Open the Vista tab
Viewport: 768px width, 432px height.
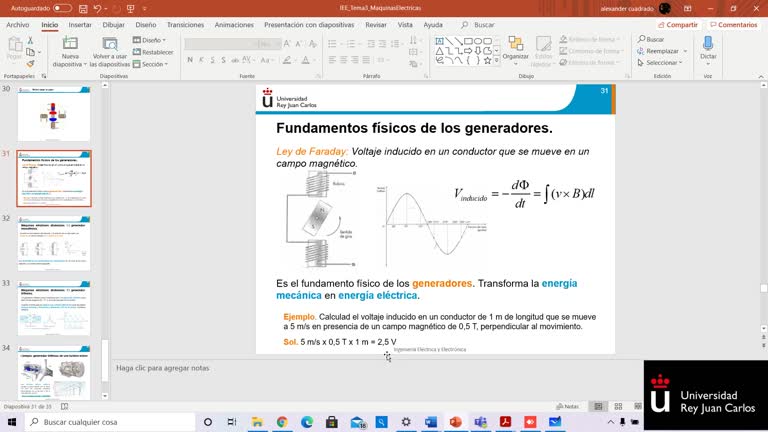coord(405,24)
